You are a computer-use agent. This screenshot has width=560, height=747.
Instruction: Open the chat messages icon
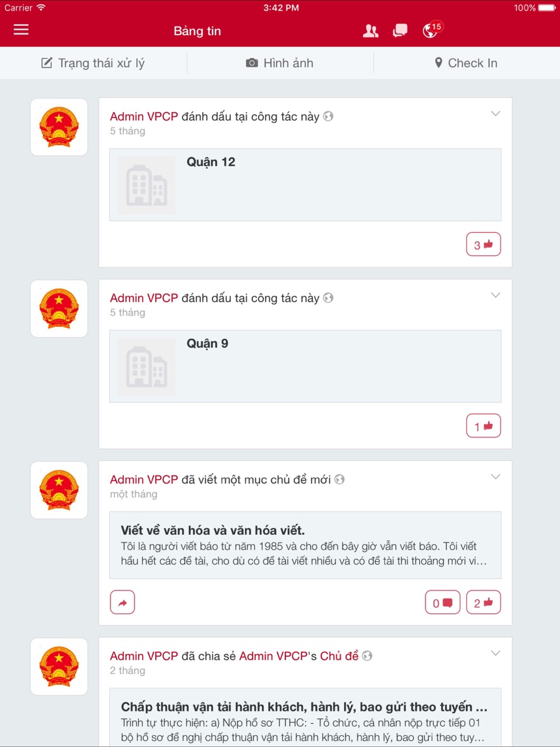400,31
